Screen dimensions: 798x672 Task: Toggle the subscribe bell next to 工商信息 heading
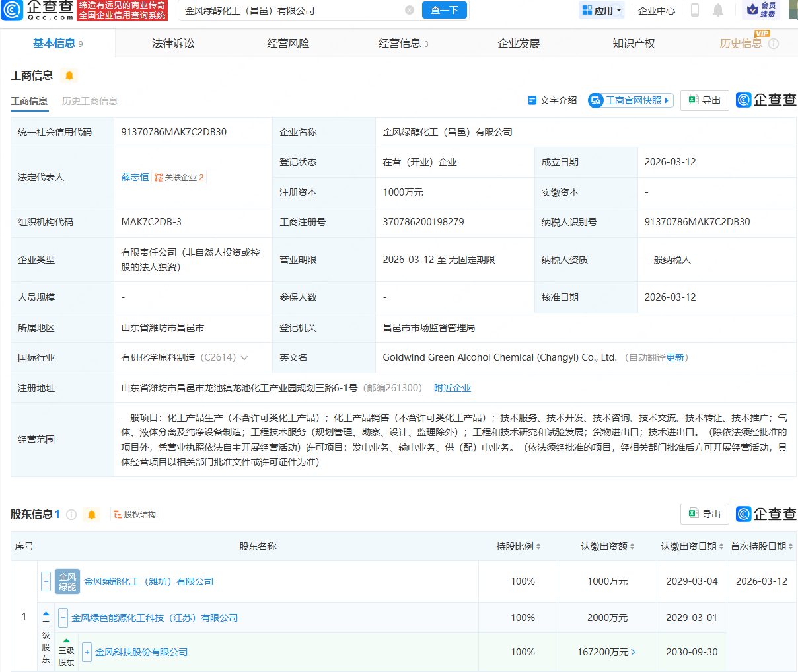click(69, 76)
